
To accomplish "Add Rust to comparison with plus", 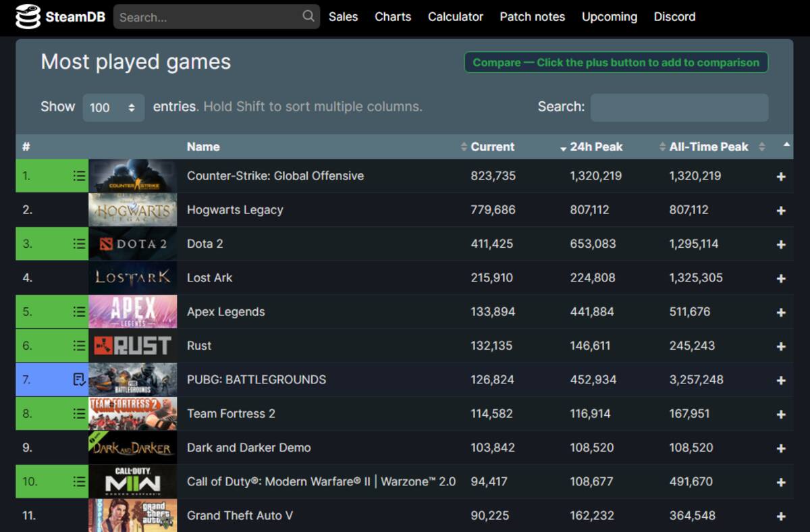I will coord(781,346).
